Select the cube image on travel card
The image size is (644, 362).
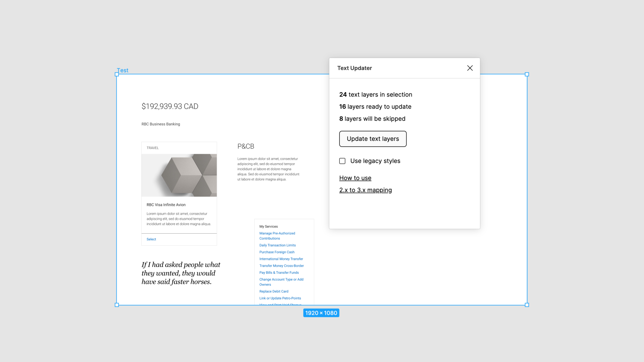pos(179,175)
